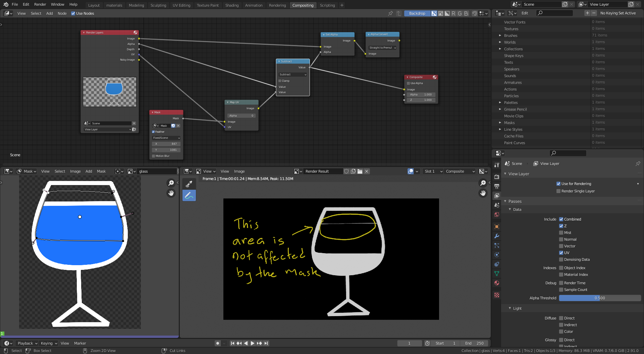Expand Brushes in the outliner
The width and height of the screenshot is (644, 354).
click(500, 36)
